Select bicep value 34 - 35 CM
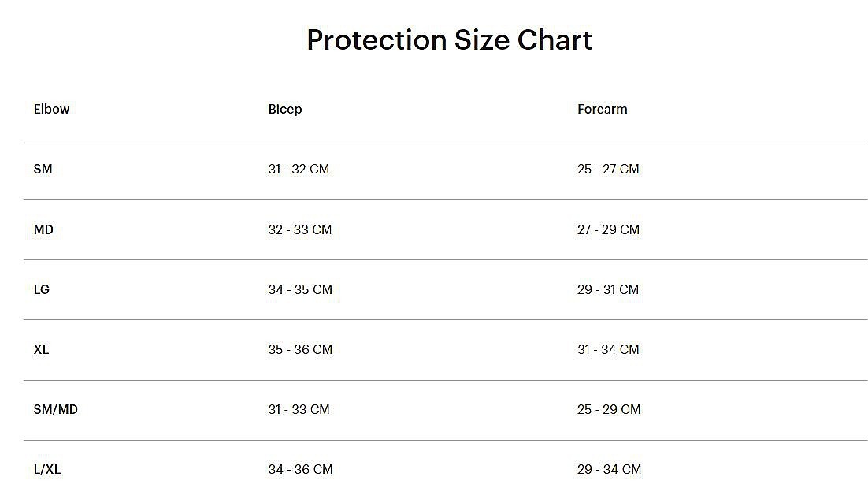Viewport: 868px width, 503px height. point(301,289)
